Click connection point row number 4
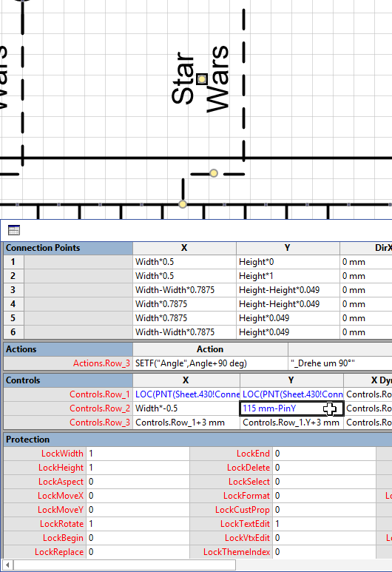The height and width of the screenshot is (572, 392). click(x=13, y=304)
